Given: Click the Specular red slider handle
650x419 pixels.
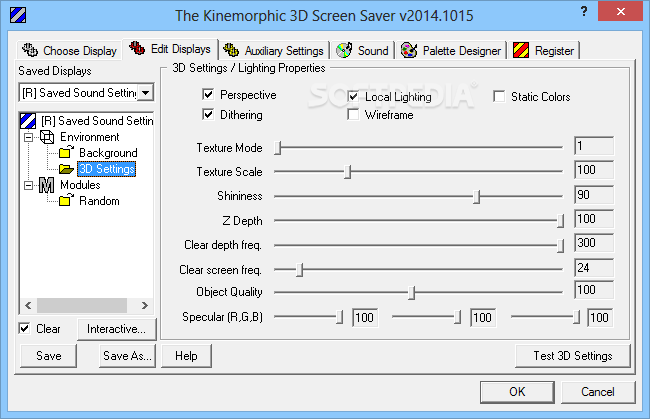Looking at the screenshot, I should [x=340, y=317].
